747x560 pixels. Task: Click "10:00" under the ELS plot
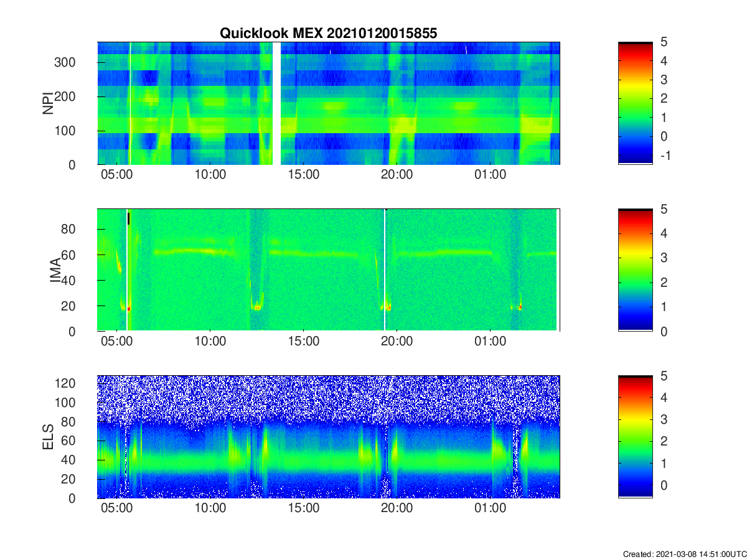tap(210, 508)
